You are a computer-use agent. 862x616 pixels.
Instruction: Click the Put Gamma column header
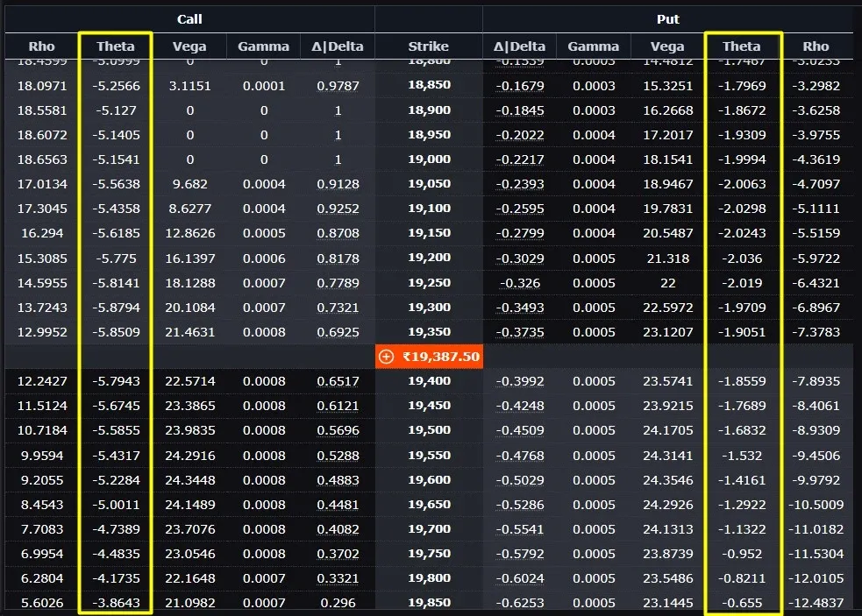593,46
